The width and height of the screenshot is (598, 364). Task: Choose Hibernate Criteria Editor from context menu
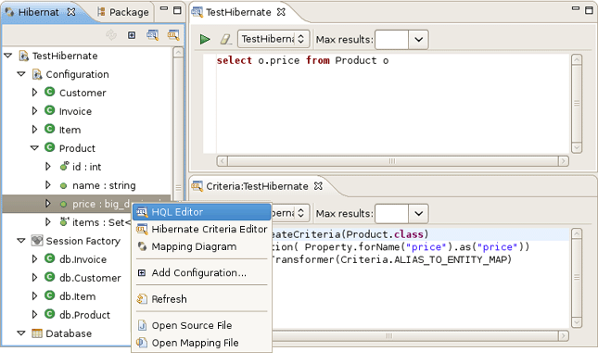point(202,229)
